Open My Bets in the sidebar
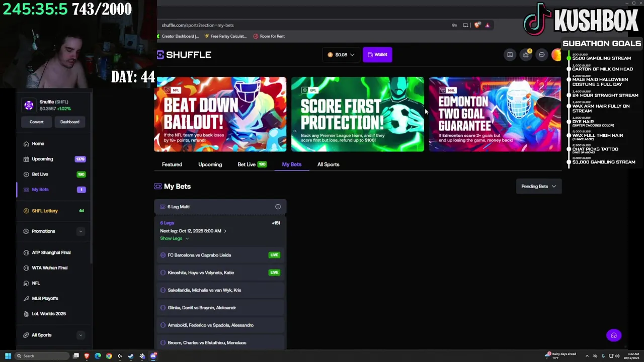644x362 pixels. (x=54, y=190)
